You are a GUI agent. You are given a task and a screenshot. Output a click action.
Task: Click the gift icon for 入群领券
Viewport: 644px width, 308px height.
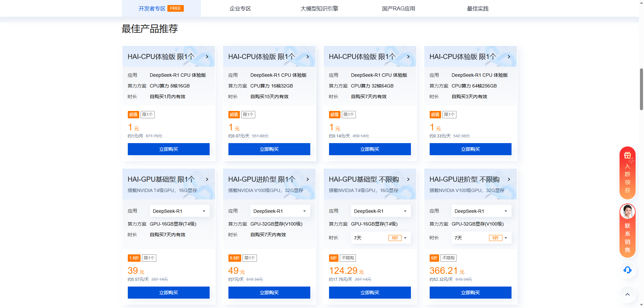[628, 155]
